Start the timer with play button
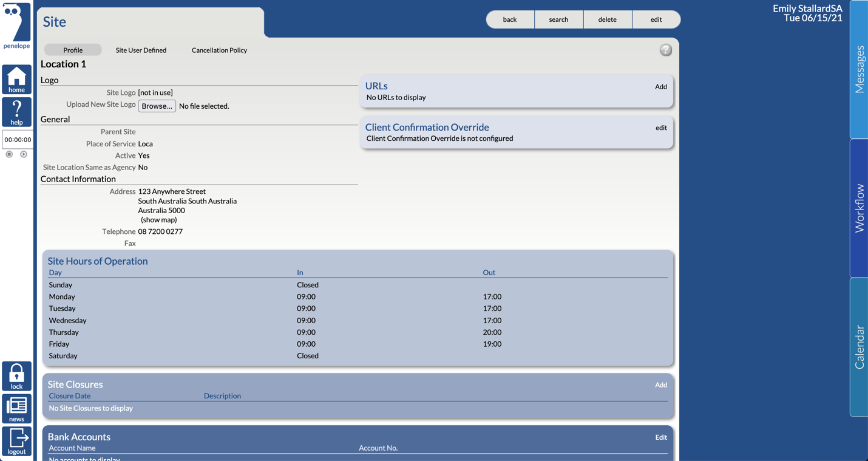Image resolution: width=868 pixels, height=461 pixels. [24, 154]
